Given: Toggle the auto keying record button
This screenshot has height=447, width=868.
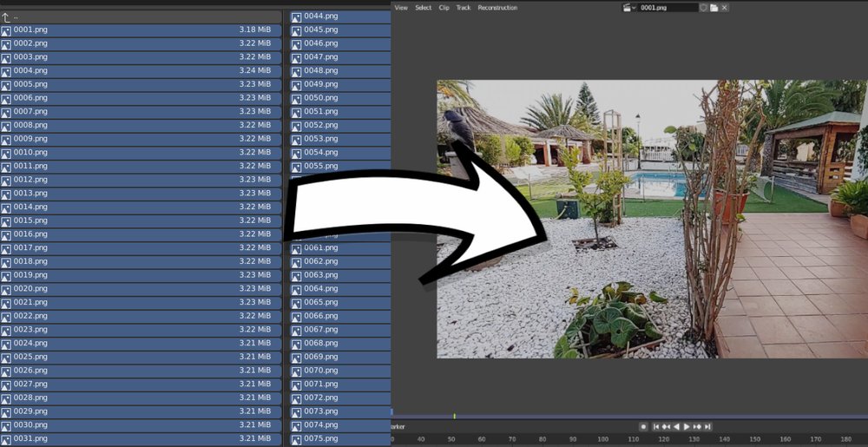Looking at the screenshot, I should (x=643, y=426).
